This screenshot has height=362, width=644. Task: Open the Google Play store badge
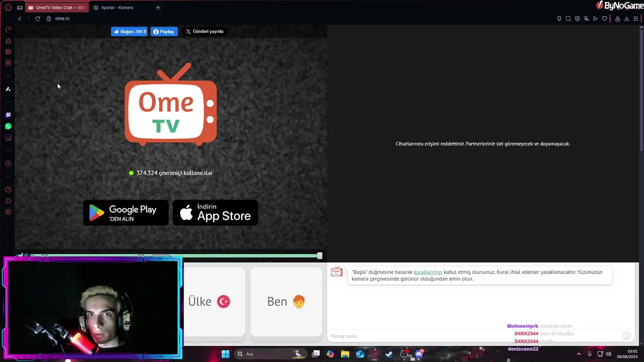[126, 213]
